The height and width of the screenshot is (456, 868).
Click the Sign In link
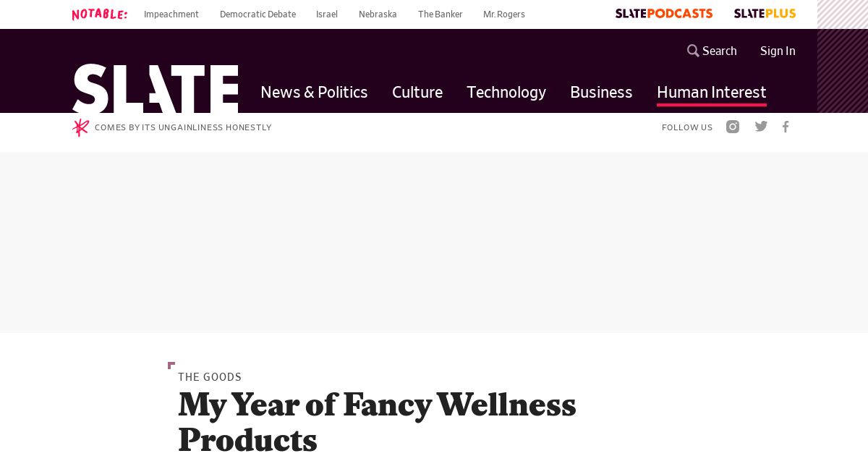[778, 51]
